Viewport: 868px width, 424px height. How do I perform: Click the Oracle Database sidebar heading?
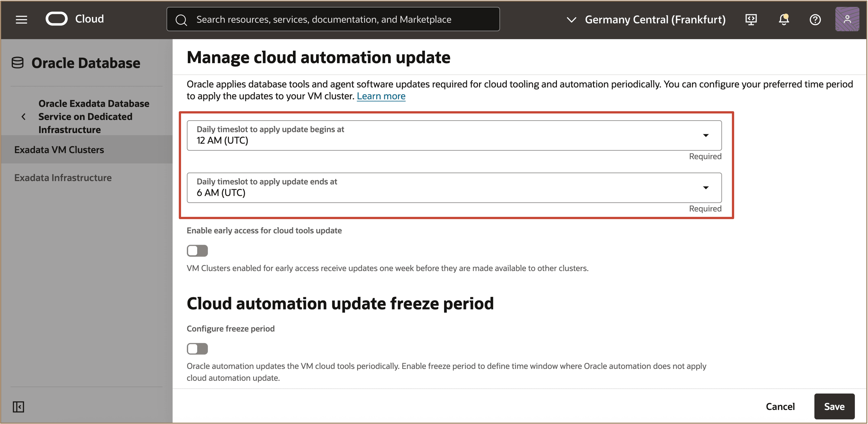[86, 63]
